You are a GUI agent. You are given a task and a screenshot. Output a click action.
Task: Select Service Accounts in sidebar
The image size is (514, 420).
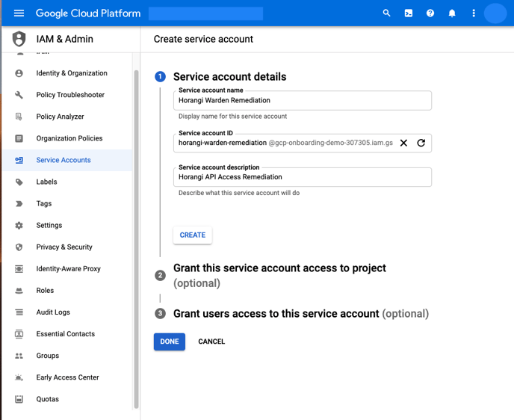coord(64,160)
